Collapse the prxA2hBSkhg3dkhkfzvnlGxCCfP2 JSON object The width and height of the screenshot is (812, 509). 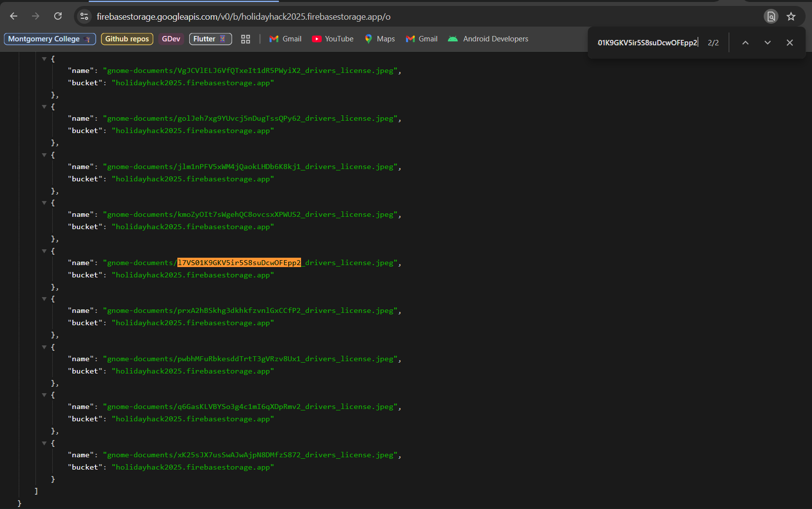[x=44, y=299]
